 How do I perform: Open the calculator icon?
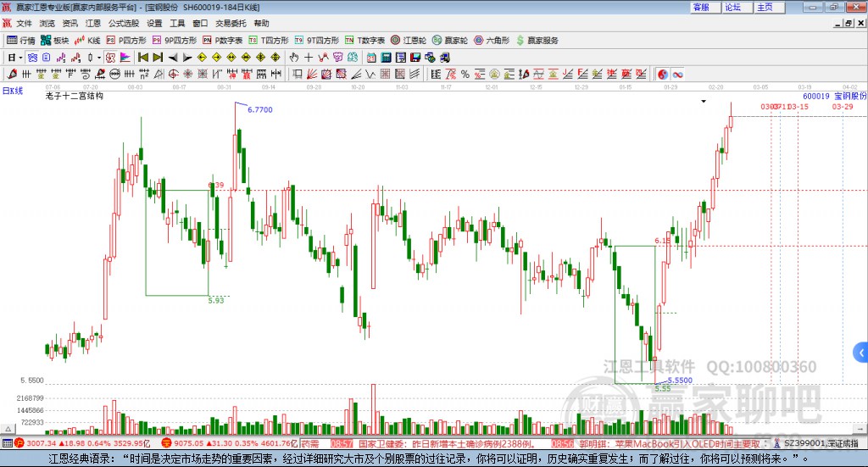click(x=386, y=58)
